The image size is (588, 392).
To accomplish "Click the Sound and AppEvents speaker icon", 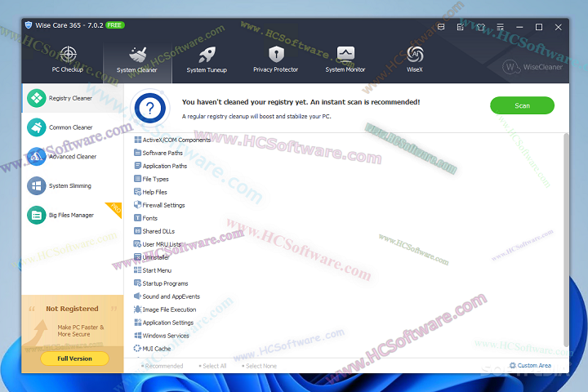I will [138, 296].
